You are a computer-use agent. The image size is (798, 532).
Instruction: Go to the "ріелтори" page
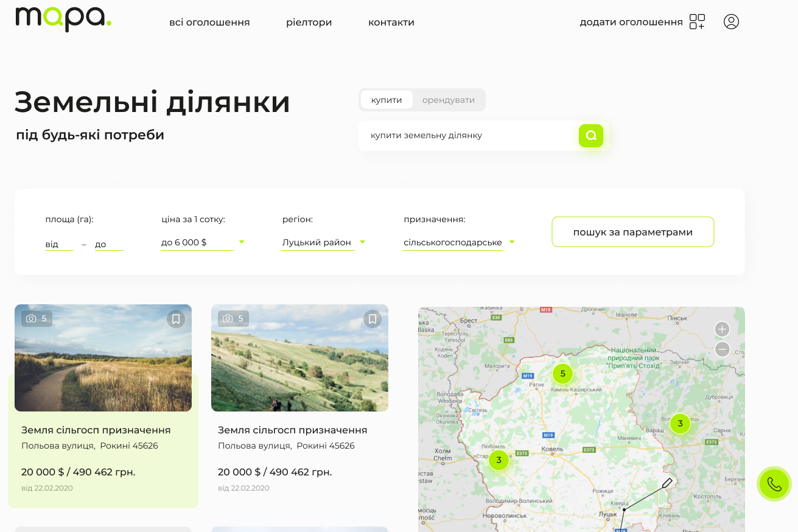tap(309, 23)
